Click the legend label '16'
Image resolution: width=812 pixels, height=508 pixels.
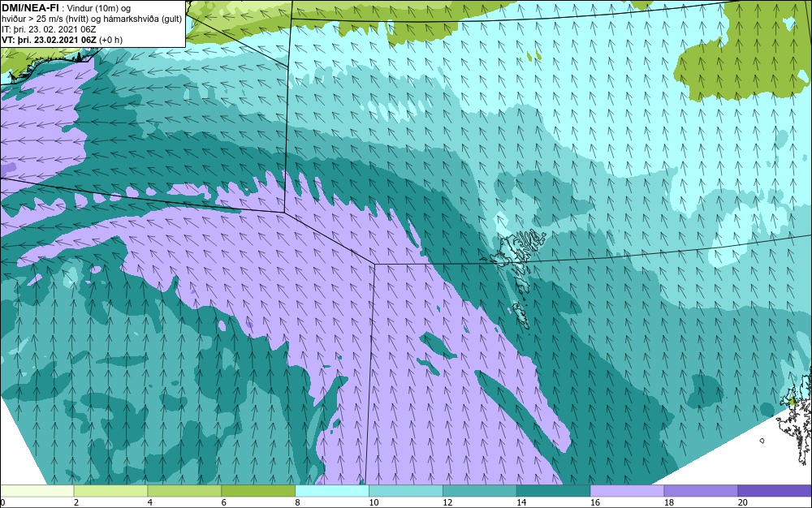click(595, 502)
